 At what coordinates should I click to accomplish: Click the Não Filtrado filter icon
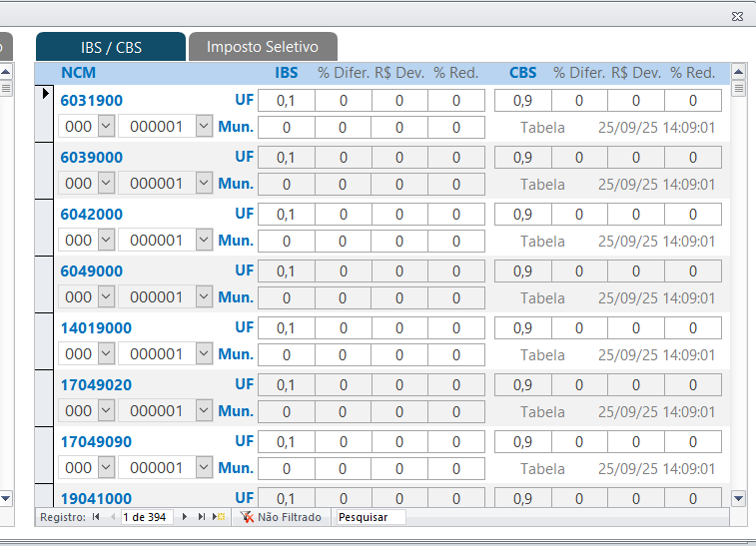(247, 517)
